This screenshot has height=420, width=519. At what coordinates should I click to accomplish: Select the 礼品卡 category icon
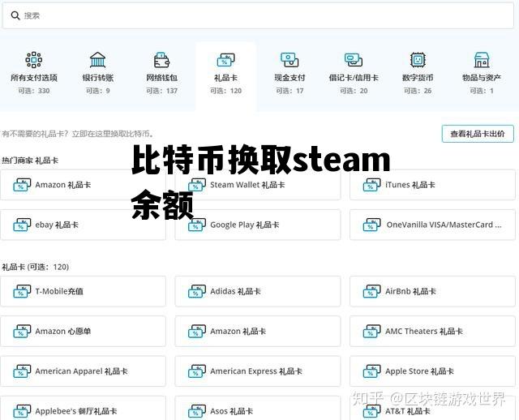[x=225, y=60]
